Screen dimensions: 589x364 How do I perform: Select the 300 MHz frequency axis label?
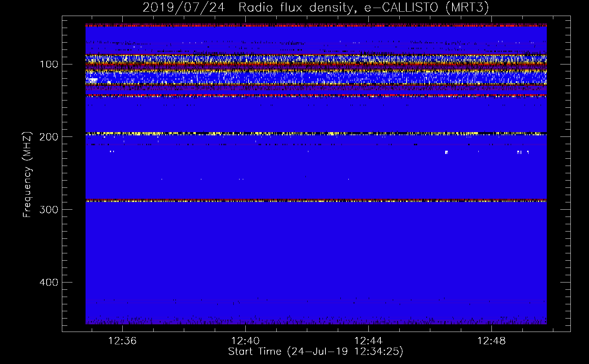click(x=49, y=210)
